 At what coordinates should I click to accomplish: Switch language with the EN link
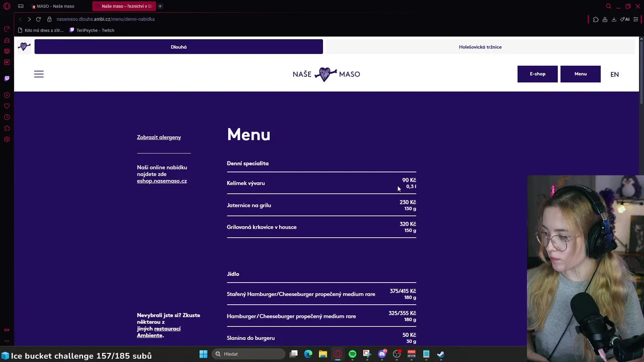(614, 74)
